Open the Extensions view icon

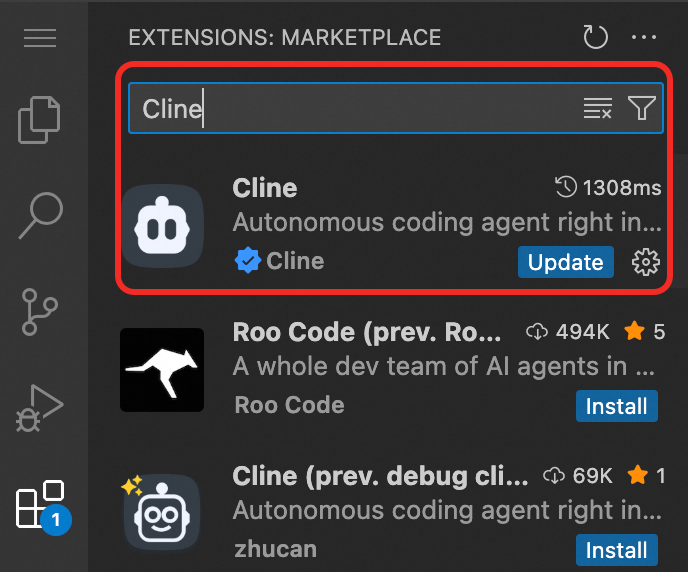coord(41,505)
